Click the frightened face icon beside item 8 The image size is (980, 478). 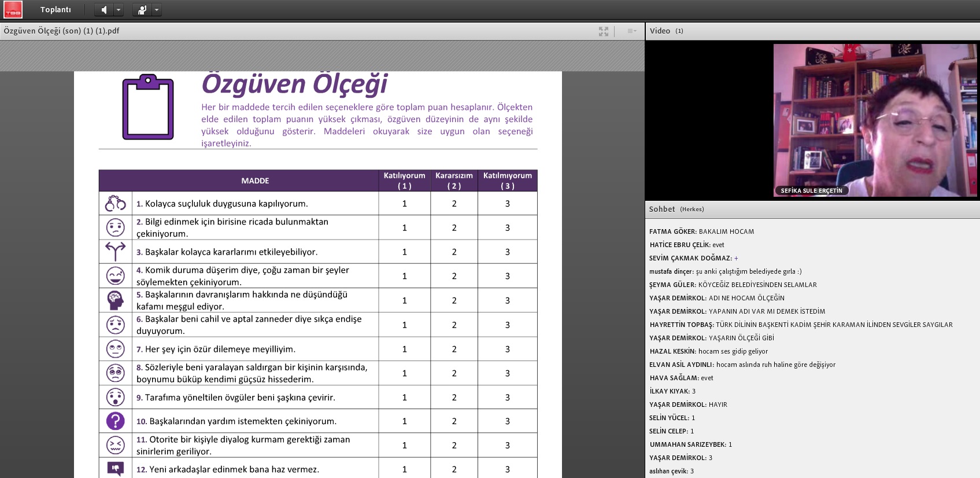point(116,373)
